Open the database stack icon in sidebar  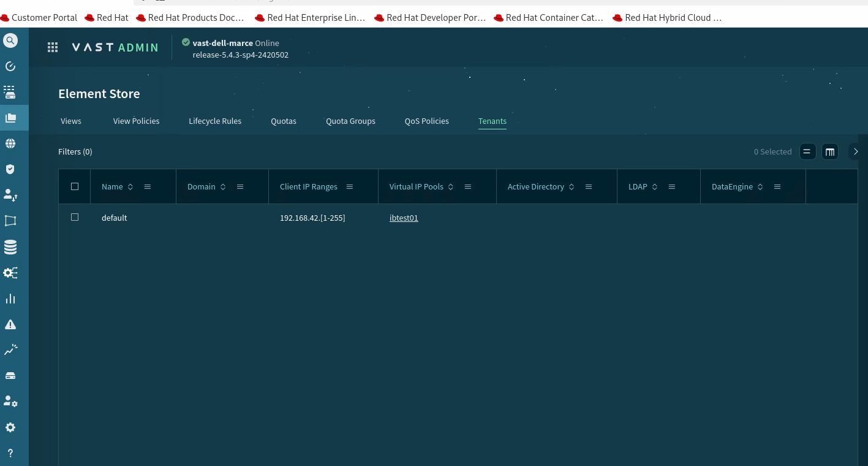point(10,247)
